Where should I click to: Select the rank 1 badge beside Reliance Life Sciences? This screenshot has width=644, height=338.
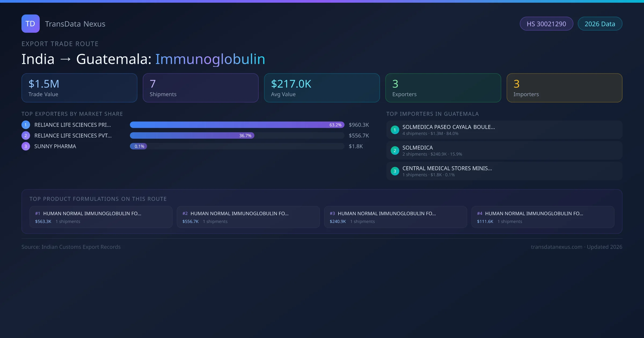tap(25, 124)
